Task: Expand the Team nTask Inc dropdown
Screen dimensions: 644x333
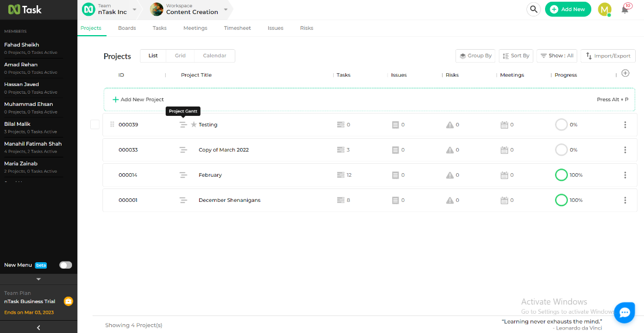Action: pos(134,9)
